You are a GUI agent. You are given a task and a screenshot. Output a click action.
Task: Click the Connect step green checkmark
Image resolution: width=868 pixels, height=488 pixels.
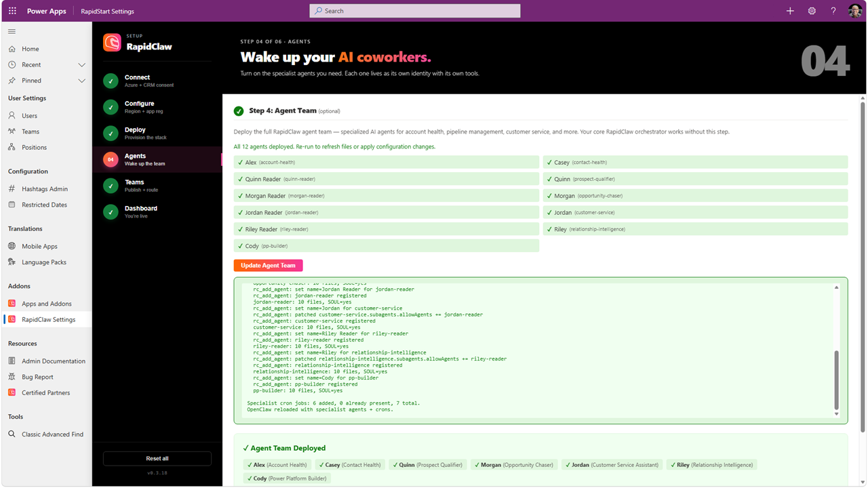click(111, 81)
